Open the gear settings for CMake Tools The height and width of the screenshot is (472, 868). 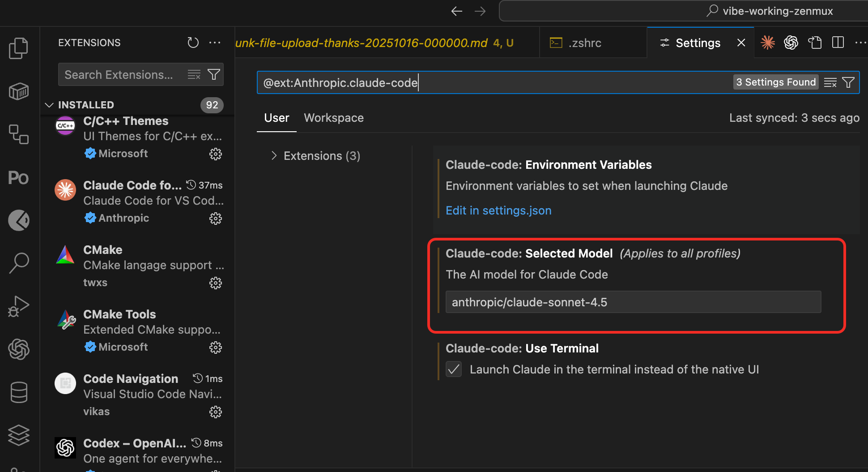(216, 347)
